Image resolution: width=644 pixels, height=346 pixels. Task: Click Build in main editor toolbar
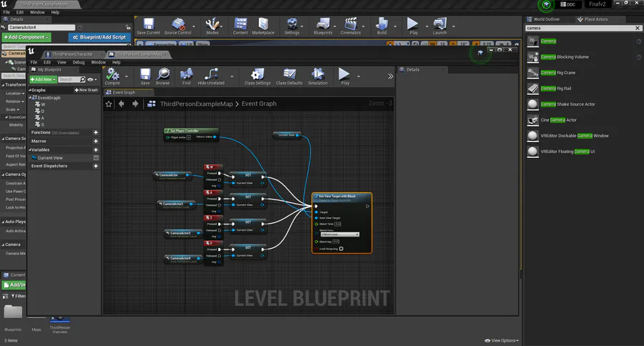382,26
